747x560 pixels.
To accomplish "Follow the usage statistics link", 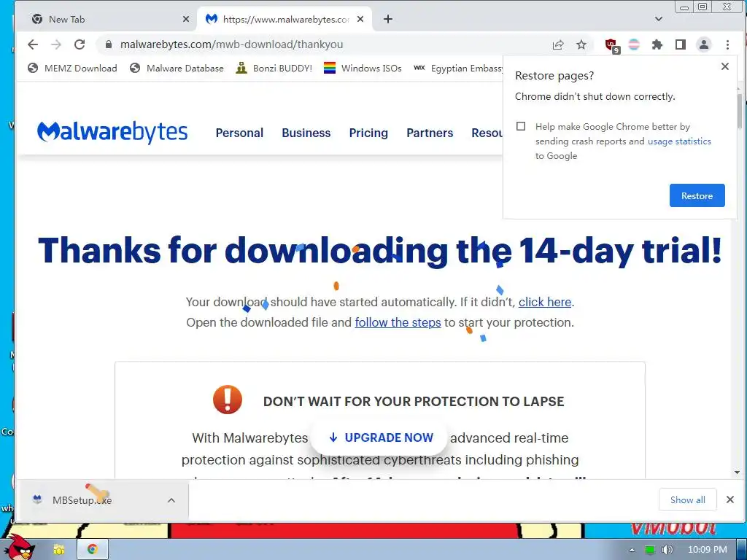I will point(679,141).
